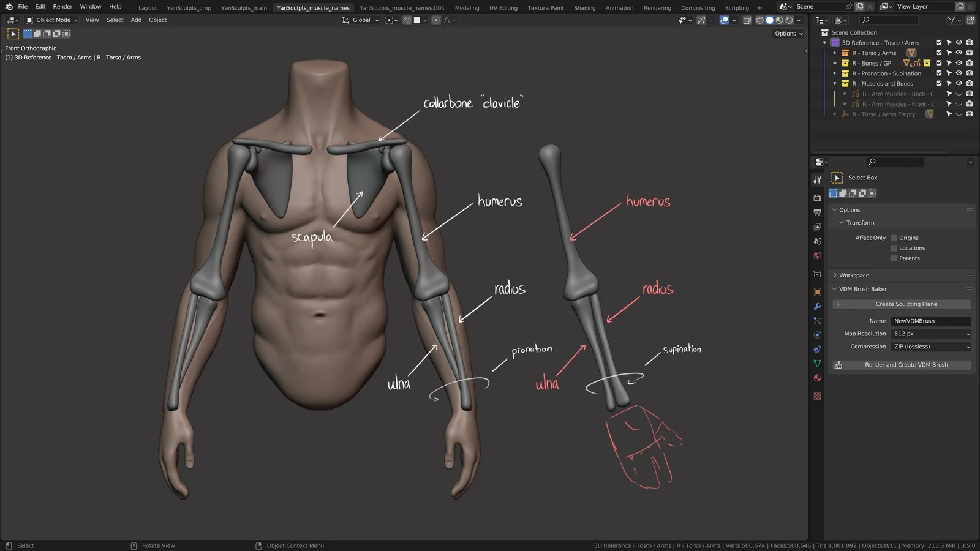The width and height of the screenshot is (980, 551).
Task: Open the Render menu
Action: click(62, 6)
